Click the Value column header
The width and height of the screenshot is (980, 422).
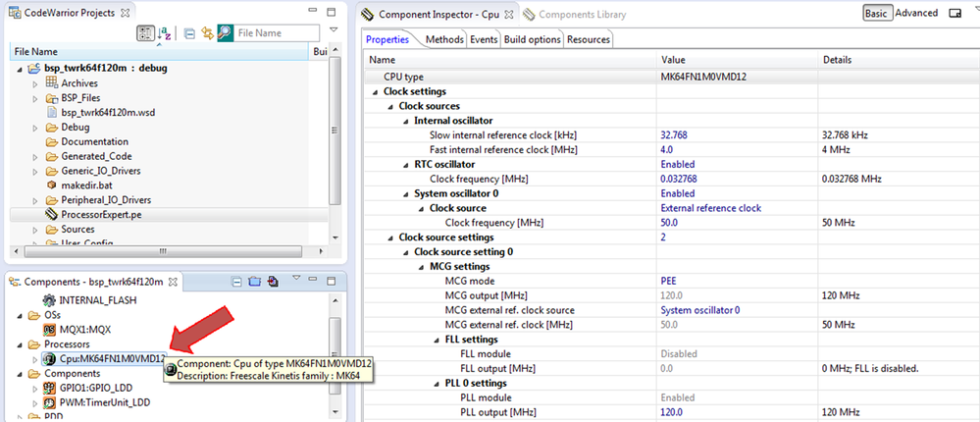coord(737,60)
